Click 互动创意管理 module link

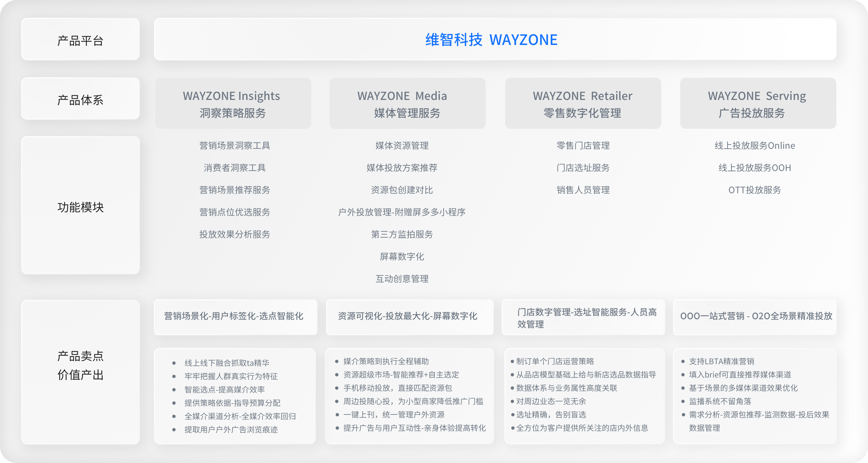[402, 279]
